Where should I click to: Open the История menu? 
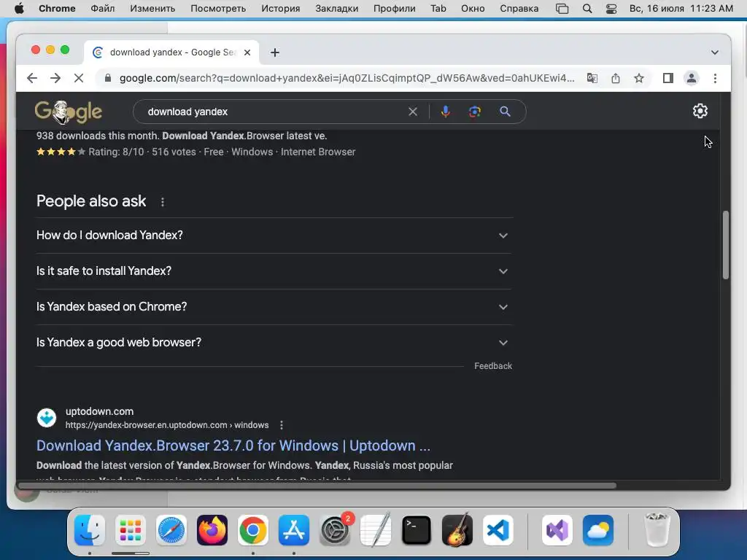(x=281, y=9)
